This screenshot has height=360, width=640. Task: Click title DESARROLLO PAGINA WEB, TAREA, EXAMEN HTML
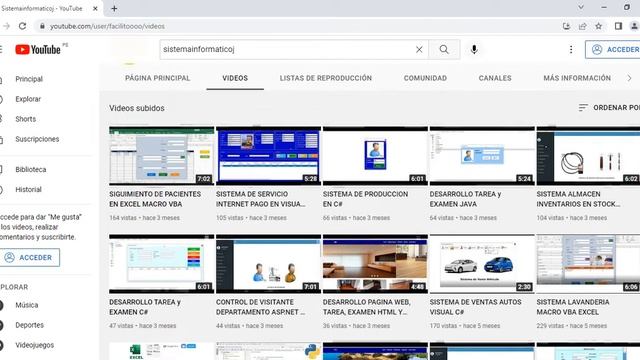point(367,307)
